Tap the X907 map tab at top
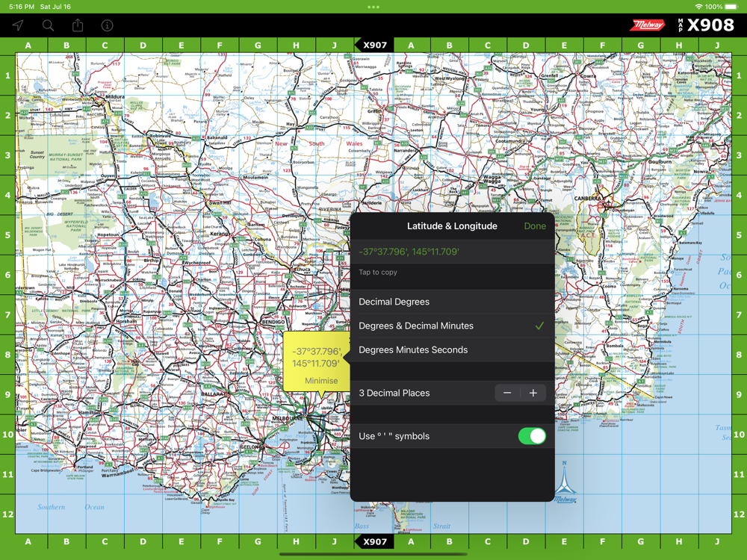 pos(374,46)
